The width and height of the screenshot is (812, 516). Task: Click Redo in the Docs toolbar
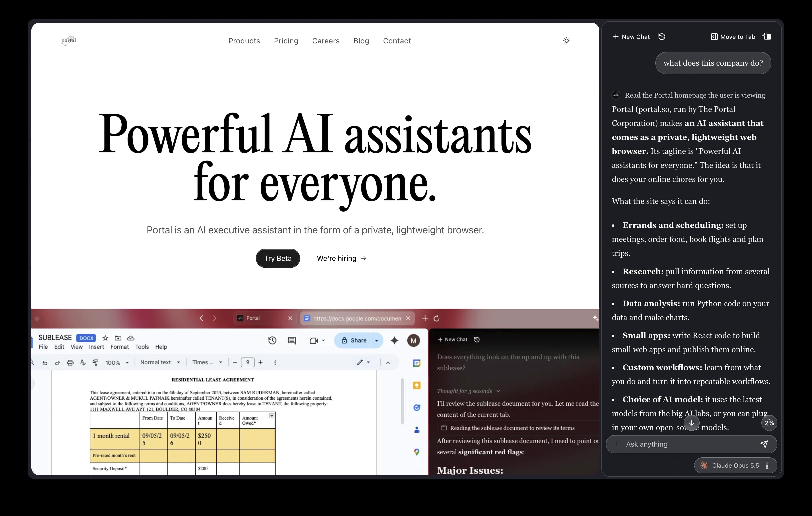[58, 362]
